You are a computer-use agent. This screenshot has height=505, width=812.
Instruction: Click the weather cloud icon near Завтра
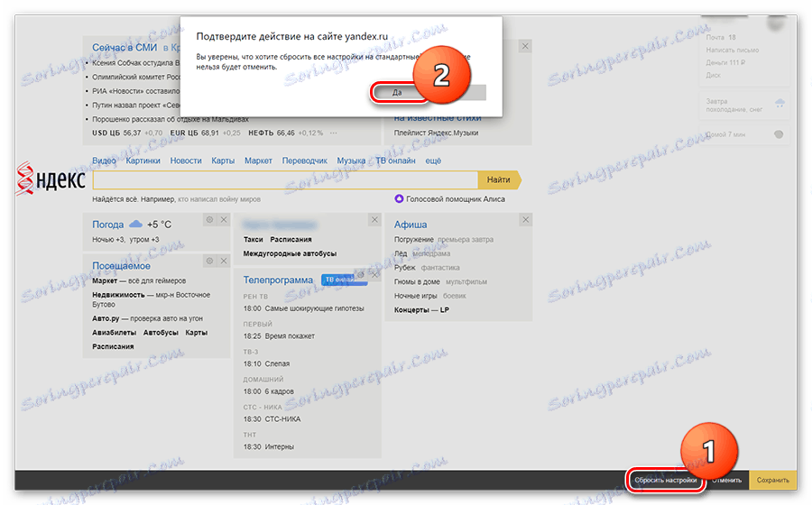[x=780, y=103]
